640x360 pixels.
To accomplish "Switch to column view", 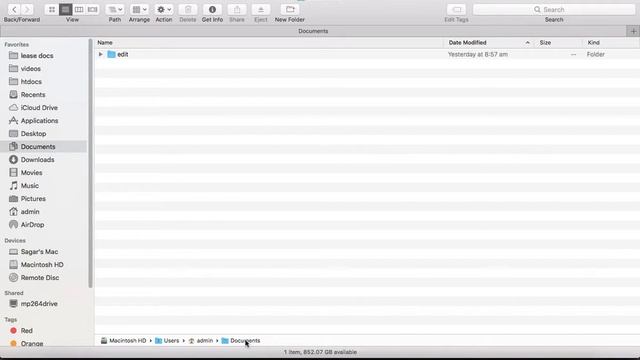I will 79,9.
